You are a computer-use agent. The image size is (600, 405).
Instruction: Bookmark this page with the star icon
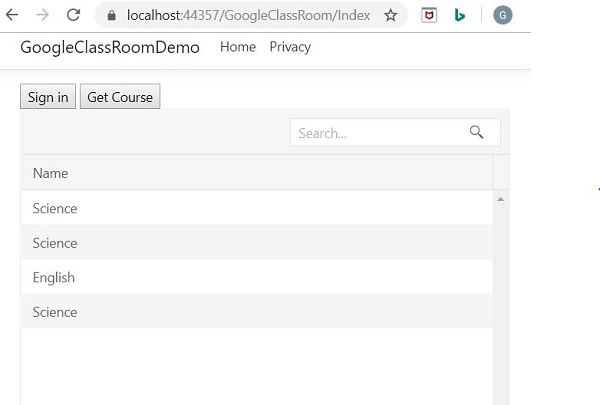[390, 15]
